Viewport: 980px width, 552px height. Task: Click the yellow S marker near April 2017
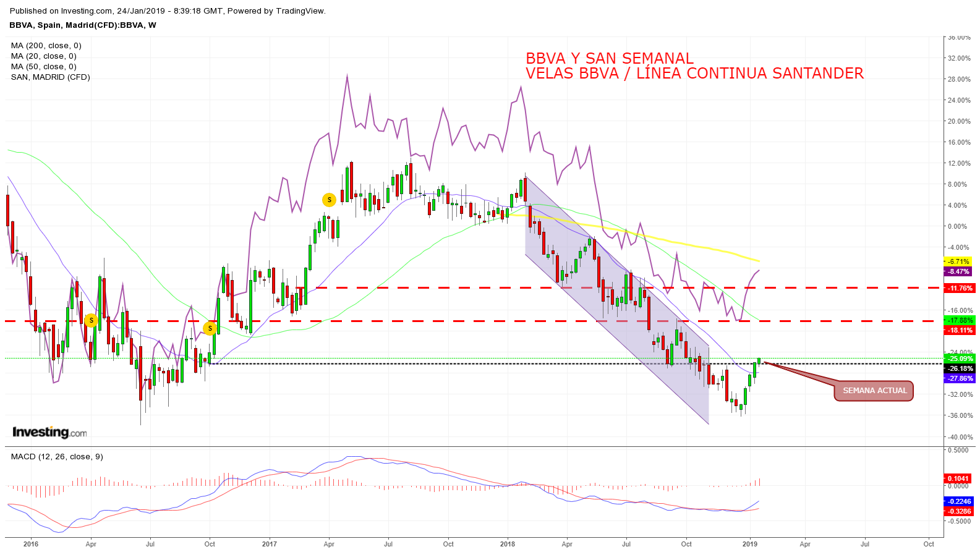(329, 200)
